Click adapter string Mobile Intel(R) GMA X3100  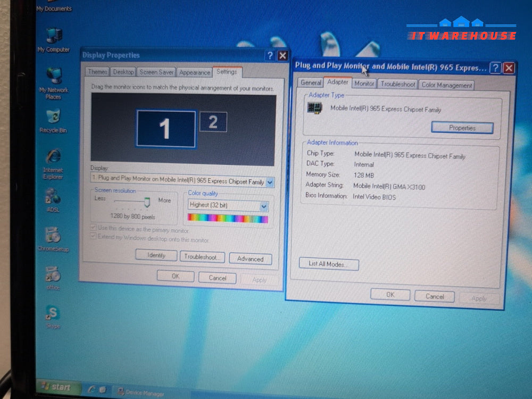click(389, 186)
